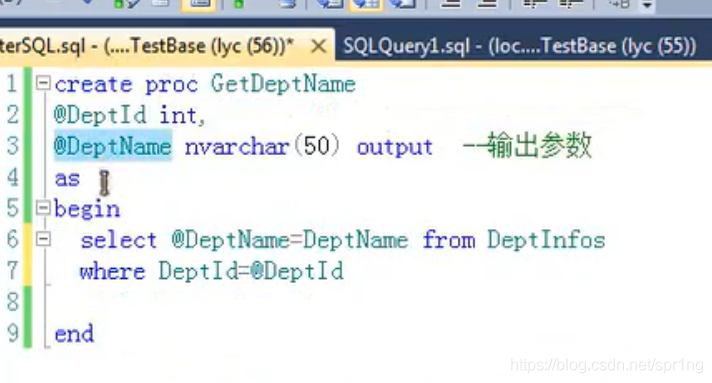
Task: Click the 'output' keyword on line 3
Action: [395, 147]
